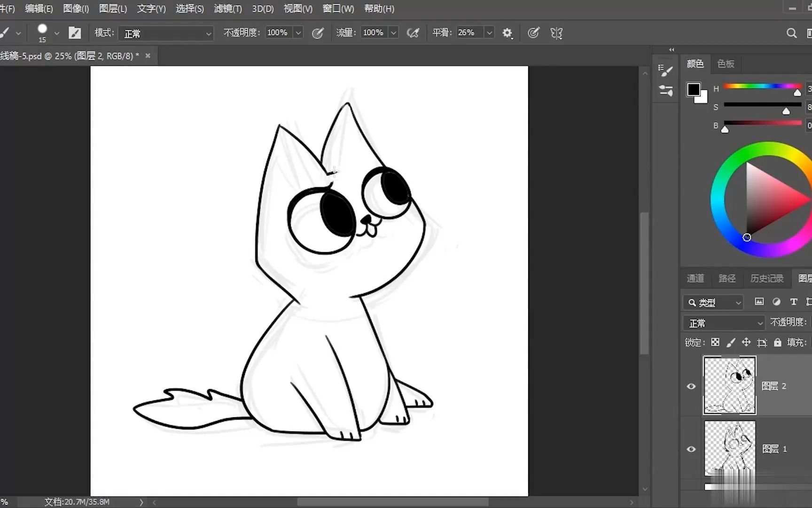Open the brush settings panel toggle icon

[x=75, y=33]
